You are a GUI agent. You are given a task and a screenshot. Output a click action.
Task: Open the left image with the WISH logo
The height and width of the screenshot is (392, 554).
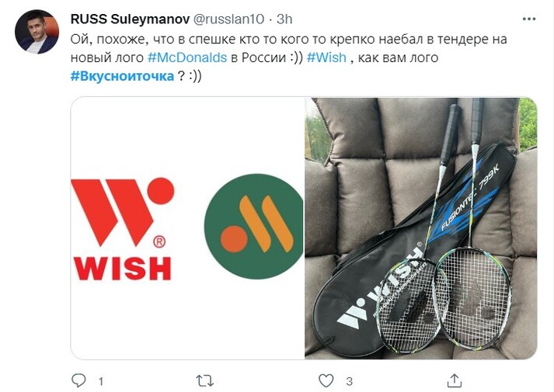187,228
